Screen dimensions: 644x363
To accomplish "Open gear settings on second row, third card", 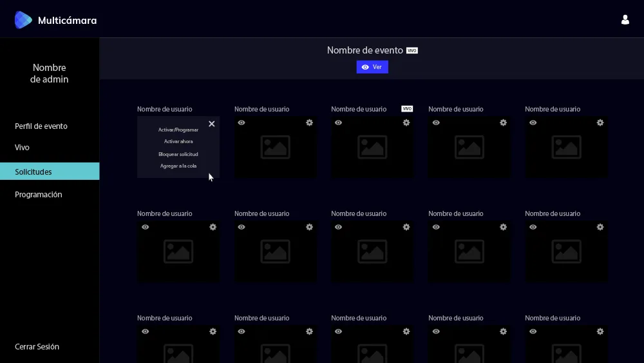I will point(406,227).
